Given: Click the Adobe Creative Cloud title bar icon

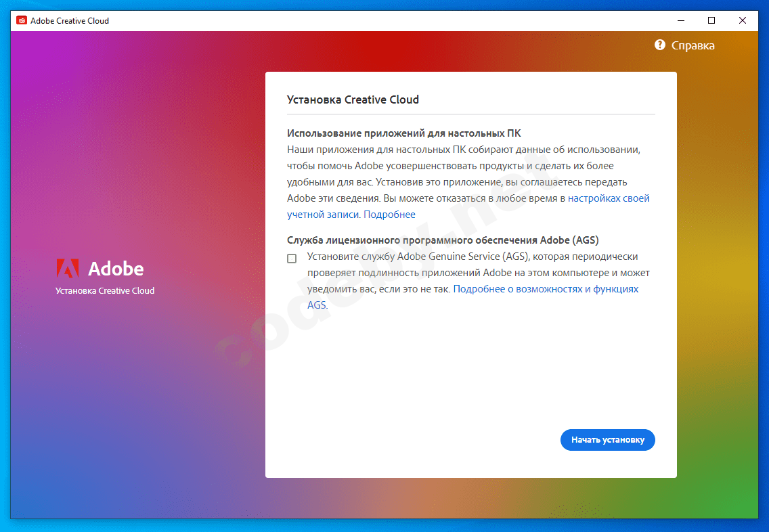Looking at the screenshot, I should point(22,20).
